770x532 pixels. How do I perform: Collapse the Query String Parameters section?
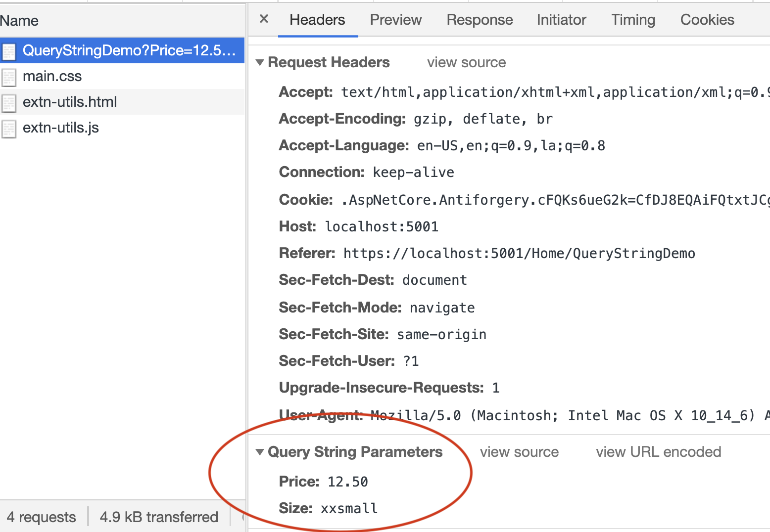point(260,452)
